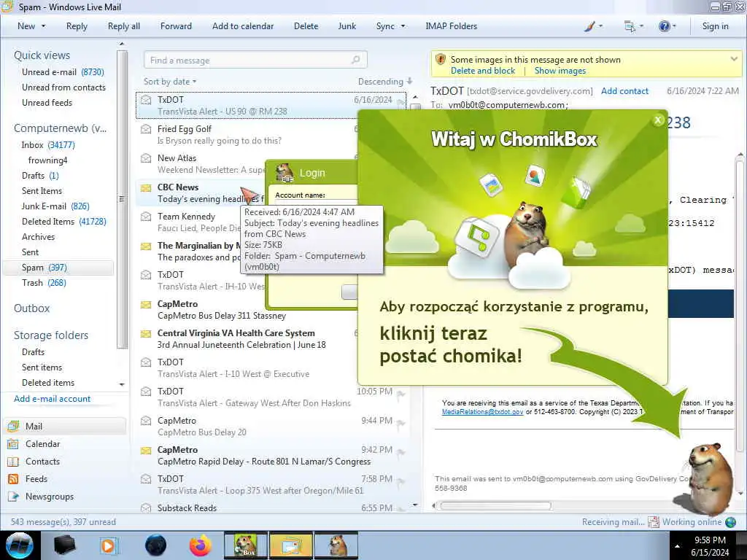Click the Show images link
Viewport: 747px width, 560px height.
(560, 71)
